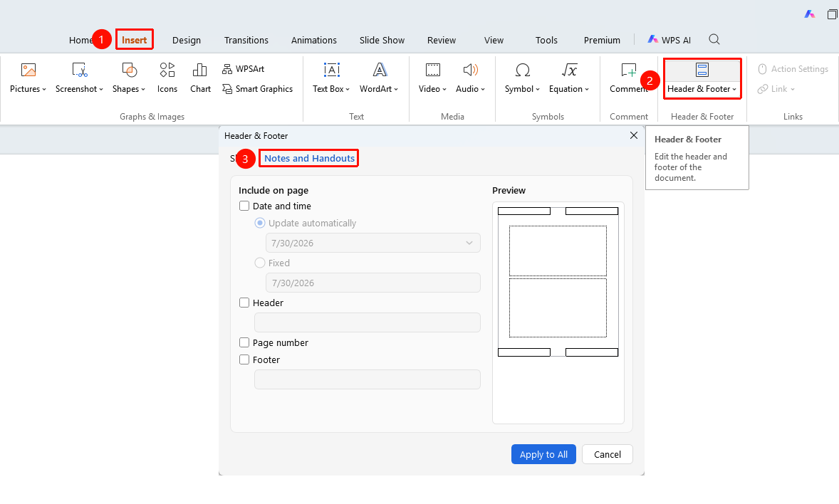The height and width of the screenshot is (504, 839).
Task: Open the search magnifier icon
Action: [x=714, y=40]
